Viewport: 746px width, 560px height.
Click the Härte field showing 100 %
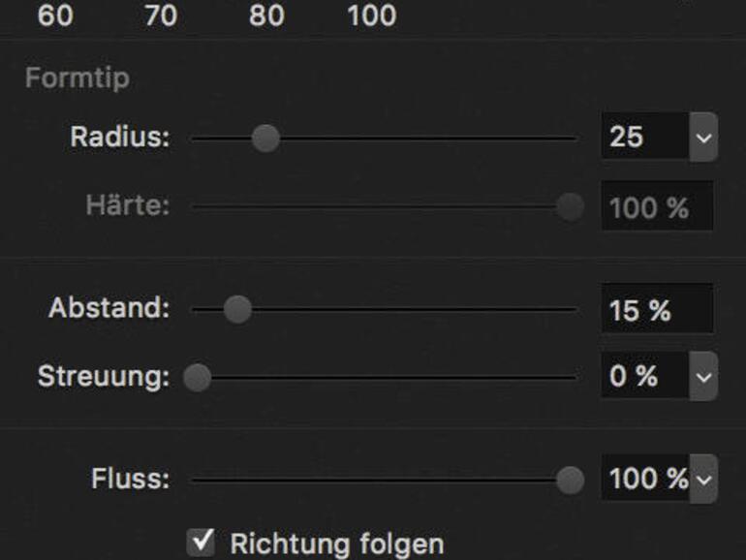click(656, 206)
